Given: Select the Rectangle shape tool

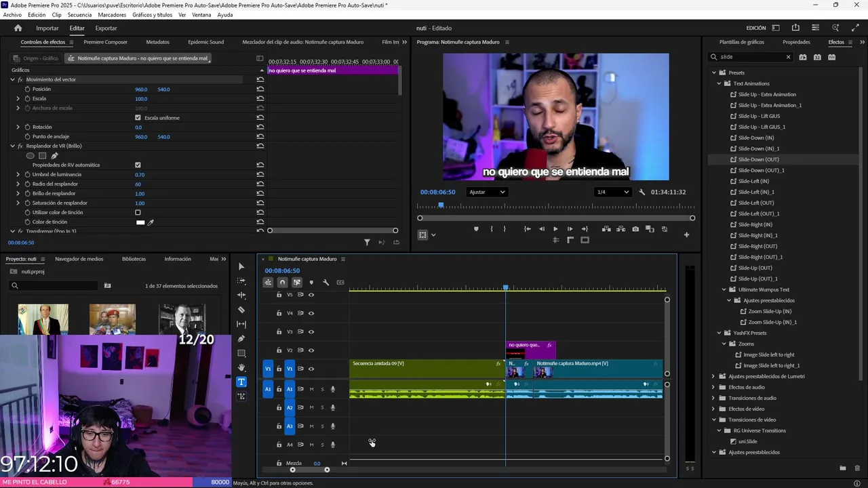Looking at the screenshot, I should pos(241,353).
